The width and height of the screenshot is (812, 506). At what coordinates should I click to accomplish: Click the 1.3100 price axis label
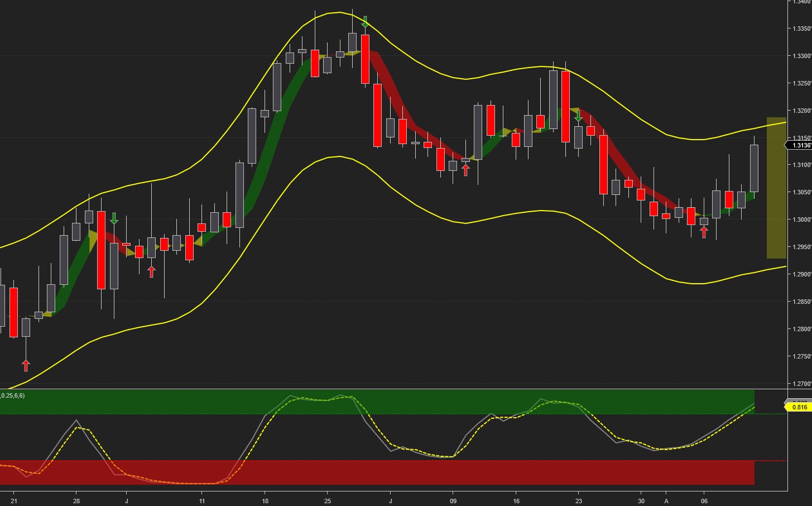802,165
